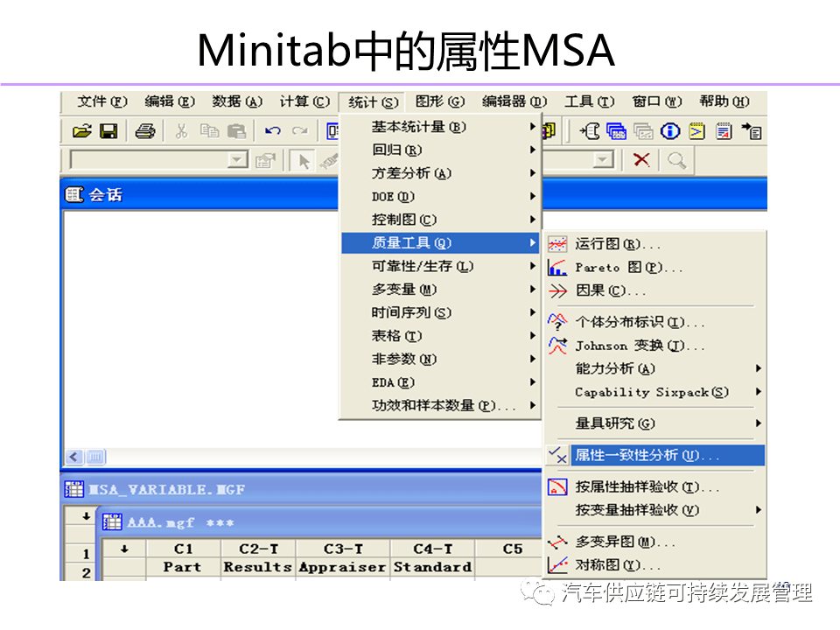Open Pareto 图 via its chart icon
This screenshot has height=630, width=840.
pyautogui.click(x=556, y=267)
